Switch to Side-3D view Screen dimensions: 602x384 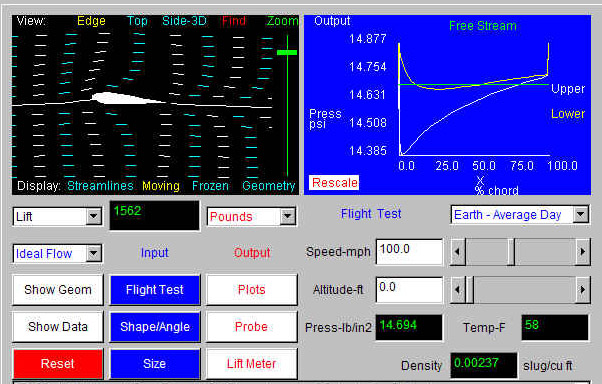click(184, 21)
